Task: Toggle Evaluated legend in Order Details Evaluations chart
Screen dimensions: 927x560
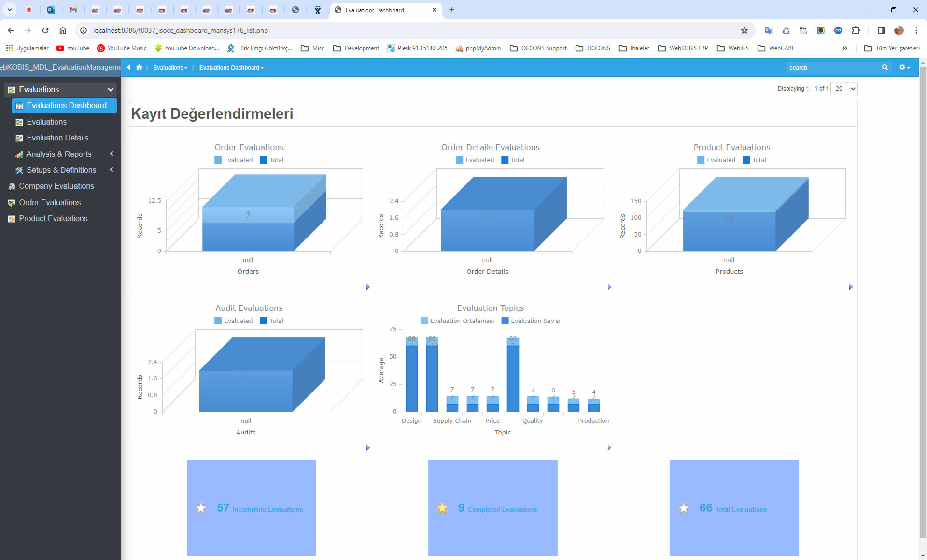Action: (x=475, y=160)
